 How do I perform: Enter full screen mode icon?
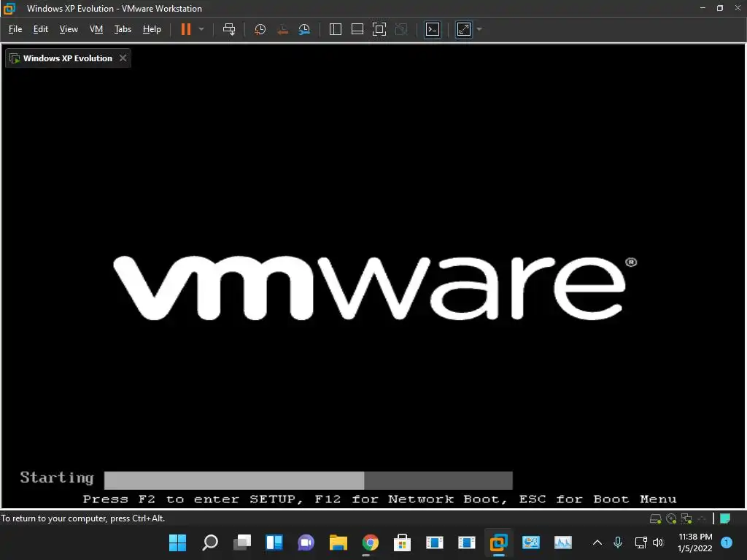(x=379, y=29)
